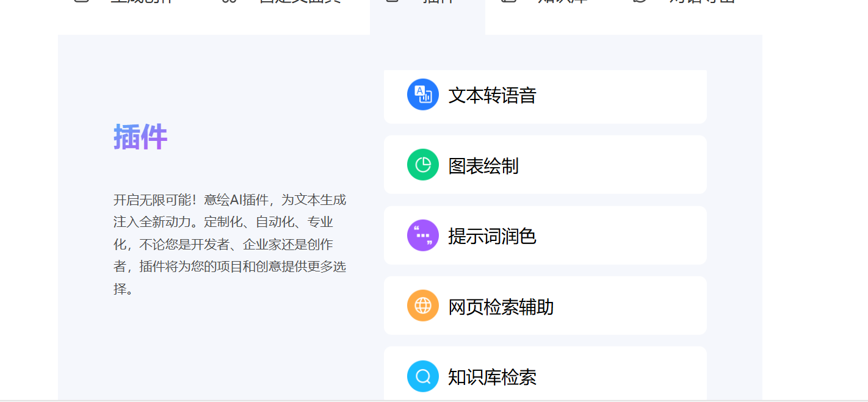Click the purple 插件 section heading
Image resolution: width=868 pixels, height=402 pixels.
click(x=140, y=137)
